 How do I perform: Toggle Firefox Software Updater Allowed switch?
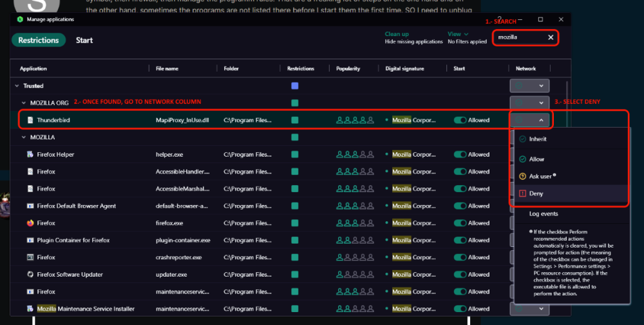(460, 275)
